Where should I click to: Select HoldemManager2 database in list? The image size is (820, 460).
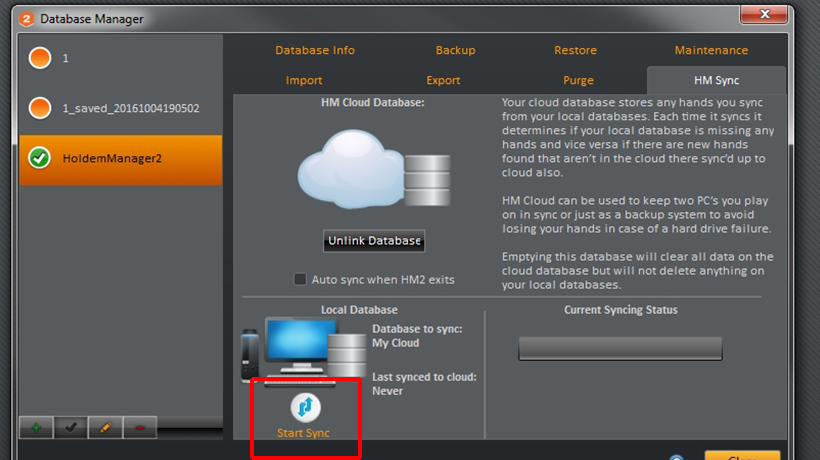(x=121, y=159)
